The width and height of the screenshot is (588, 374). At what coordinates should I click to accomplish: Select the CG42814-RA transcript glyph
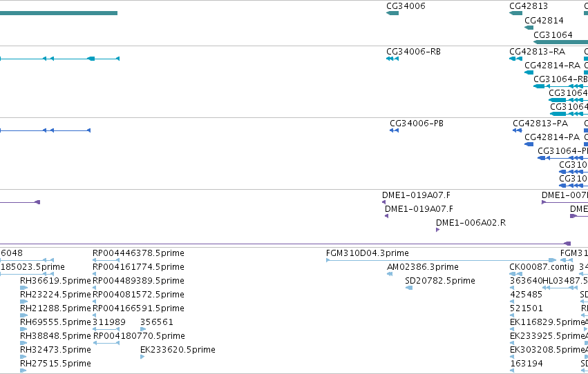click(x=529, y=72)
